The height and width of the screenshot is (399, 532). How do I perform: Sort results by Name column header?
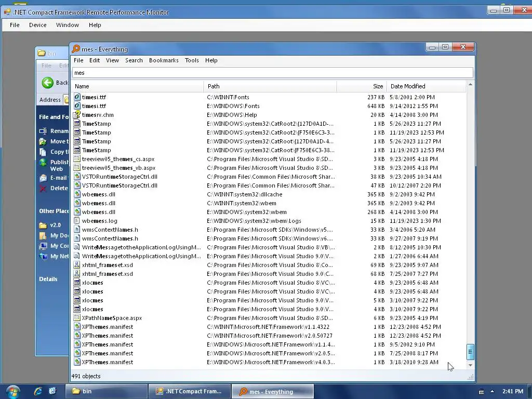coord(137,86)
